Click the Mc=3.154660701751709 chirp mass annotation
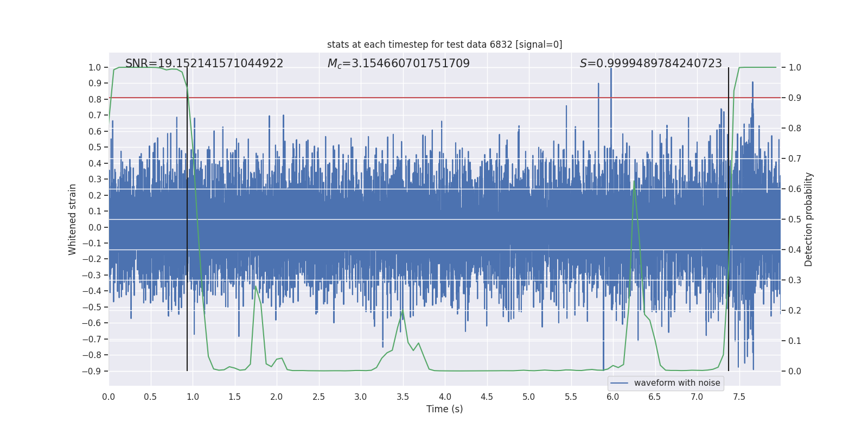This screenshot has width=868, height=434. pyautogui.click(x=399, y=63)
